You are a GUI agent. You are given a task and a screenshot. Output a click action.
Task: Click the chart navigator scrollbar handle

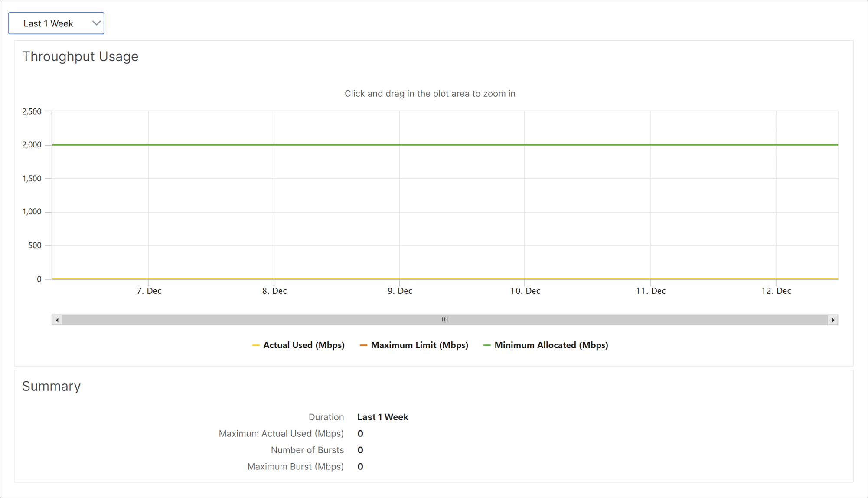coord(445,320)
